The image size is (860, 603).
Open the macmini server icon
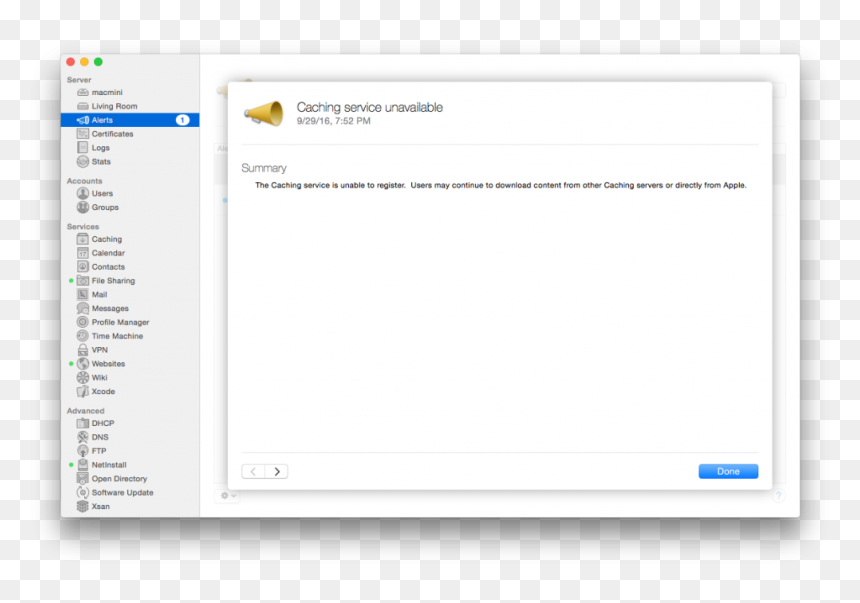83,92
